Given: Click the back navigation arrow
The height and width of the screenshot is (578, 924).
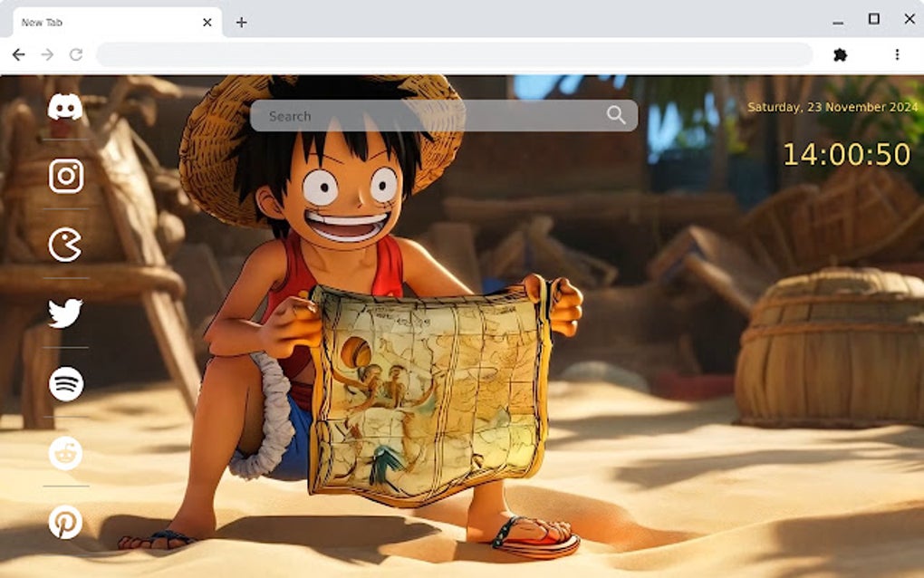Looking at the screenshot, I should (19, 54).
